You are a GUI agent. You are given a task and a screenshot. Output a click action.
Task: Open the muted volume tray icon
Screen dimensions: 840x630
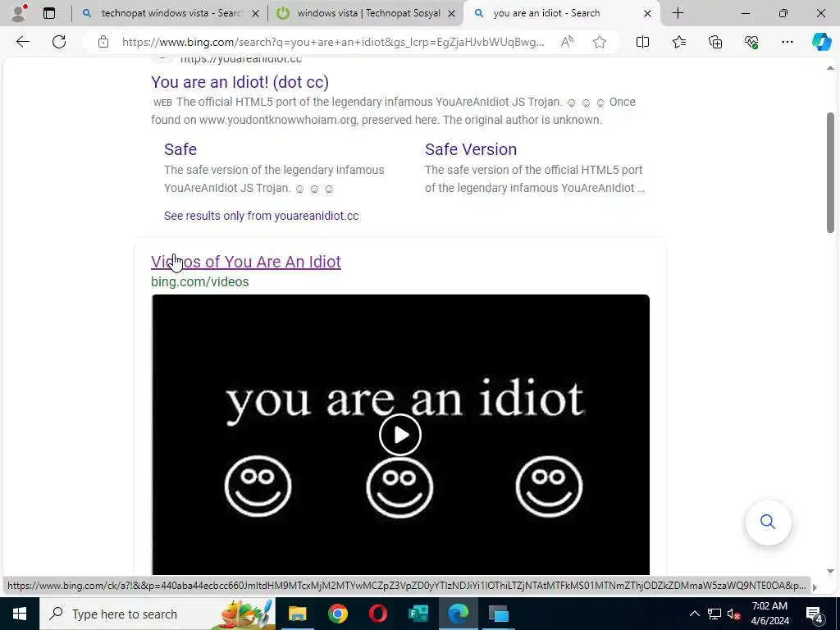734,614
